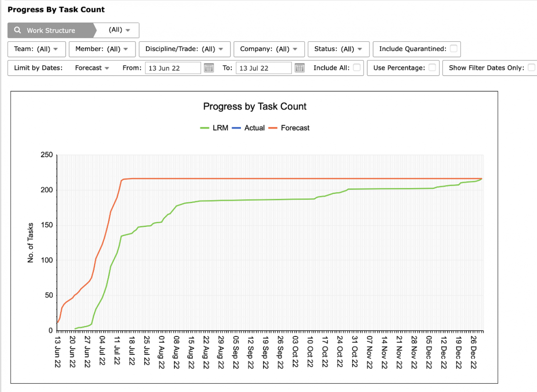The width and height of the screenshot is (537, 392).
Task: Click the 11 Jul 22 axis label
Action: (117, 351)
